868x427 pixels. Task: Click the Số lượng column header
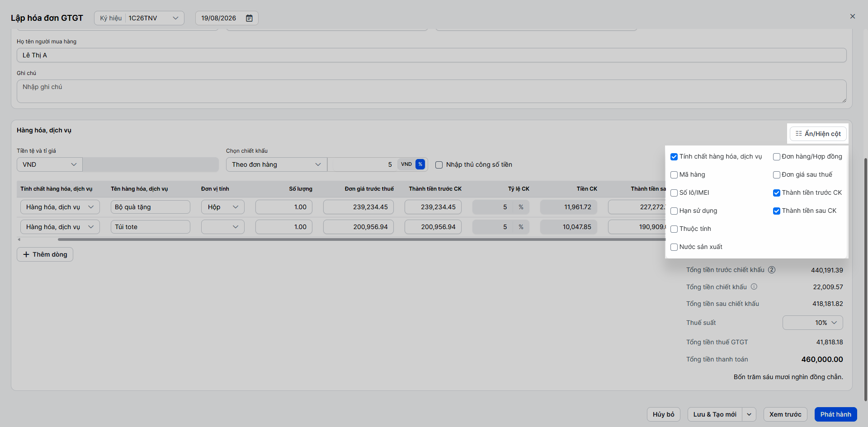[x=301, y=189]
